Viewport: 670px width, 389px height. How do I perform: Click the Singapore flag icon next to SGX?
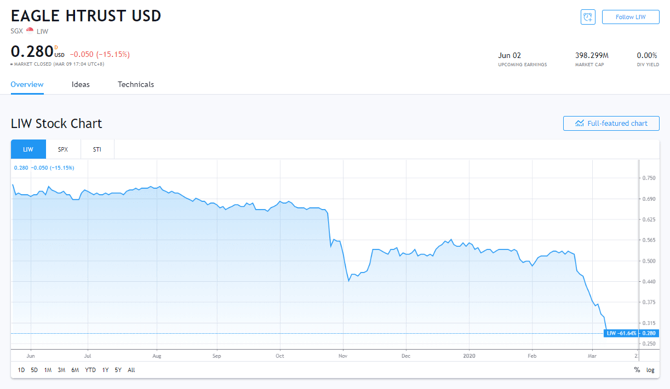29,30
